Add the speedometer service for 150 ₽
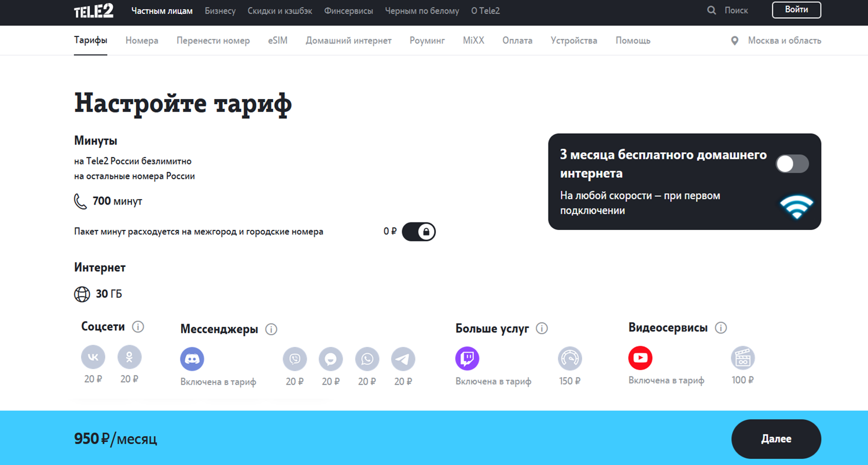 570,359
